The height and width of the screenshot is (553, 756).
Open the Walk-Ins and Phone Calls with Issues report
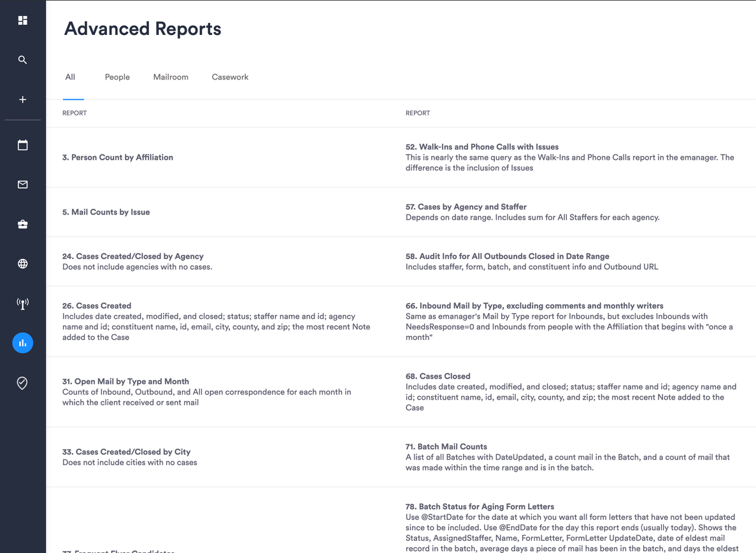[482, 146]
